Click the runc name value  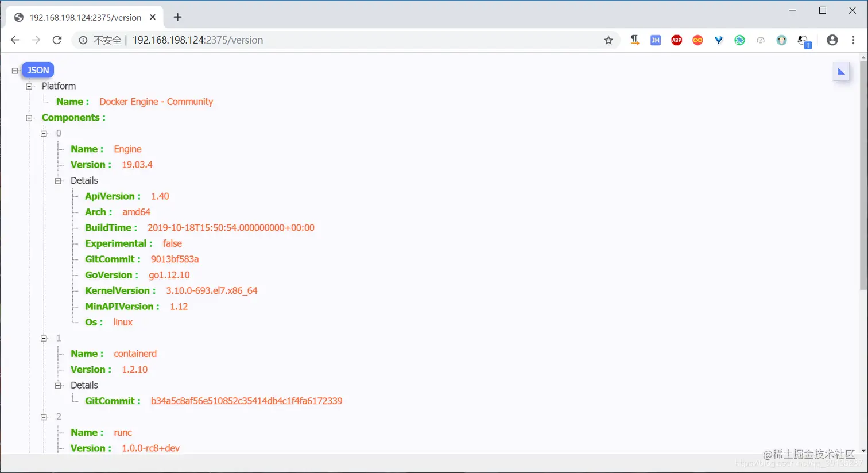click(x=123, y=433)
